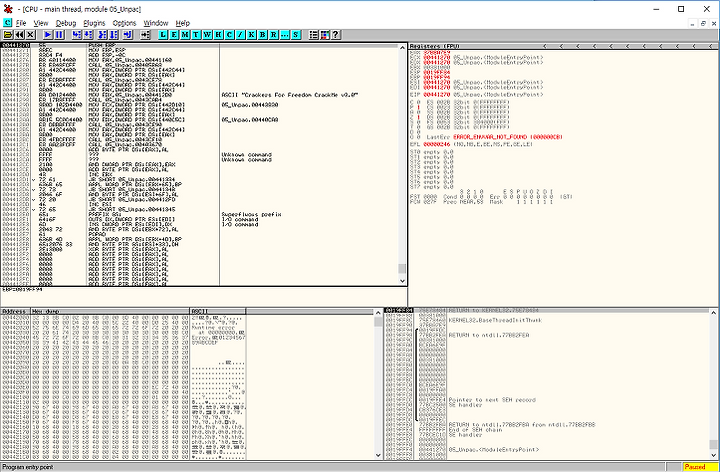Click disassembly pane scrollbar down arrow
Screen dimensions: 720x472
pos(402,281)
